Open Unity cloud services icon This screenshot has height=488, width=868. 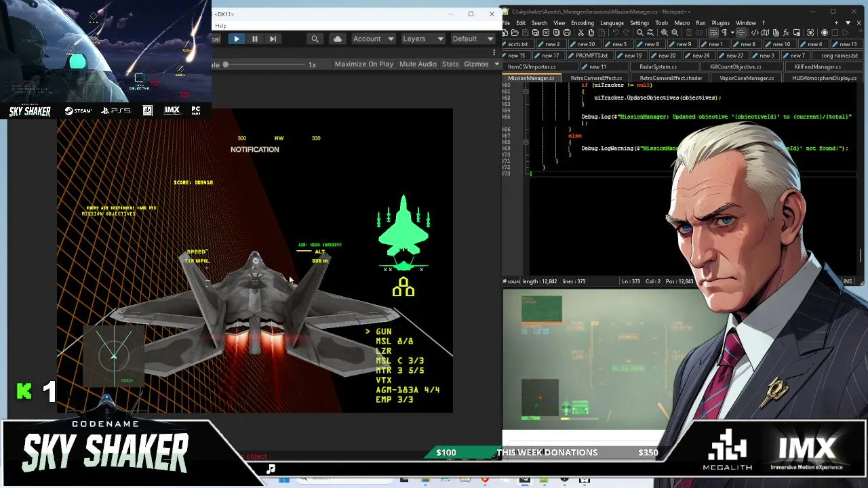[338, 39]
